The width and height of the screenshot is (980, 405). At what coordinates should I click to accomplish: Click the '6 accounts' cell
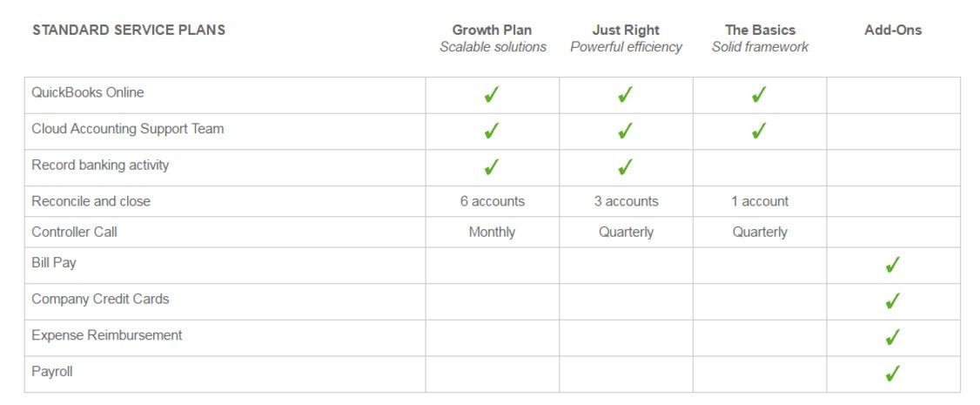[x=493, y=201]
